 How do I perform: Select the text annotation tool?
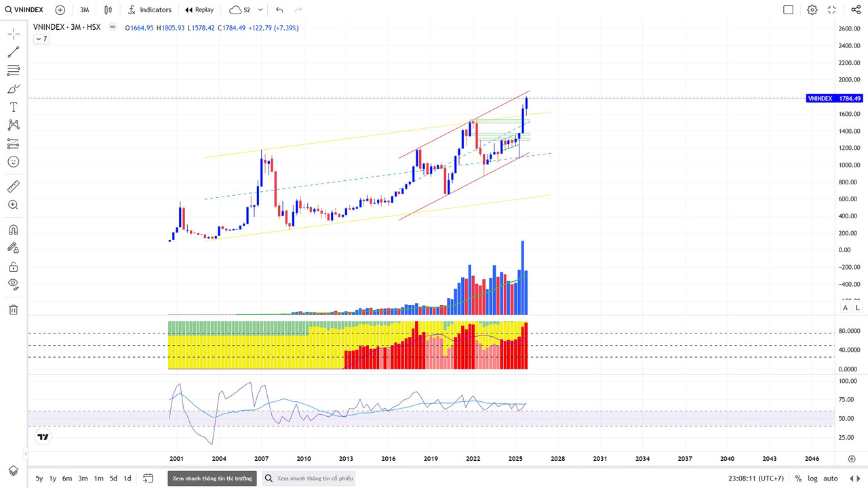(x=14, y=107)
